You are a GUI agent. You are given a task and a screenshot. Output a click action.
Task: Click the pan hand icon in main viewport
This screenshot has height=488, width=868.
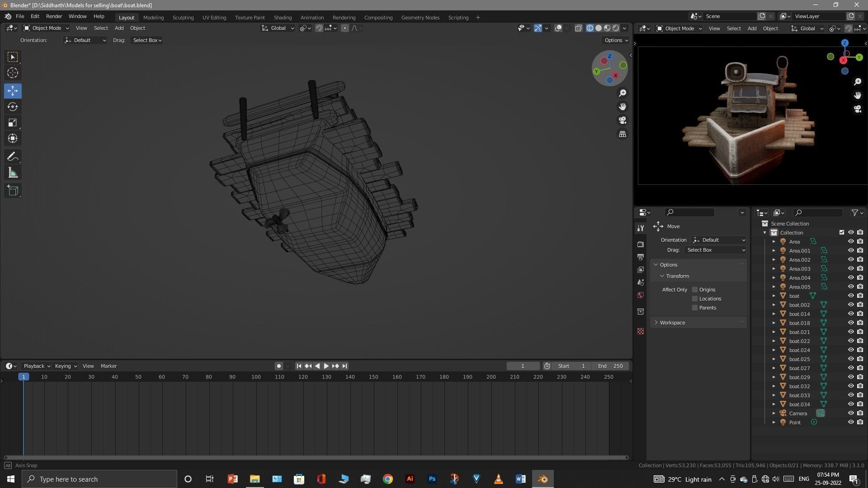pos(623,107)
